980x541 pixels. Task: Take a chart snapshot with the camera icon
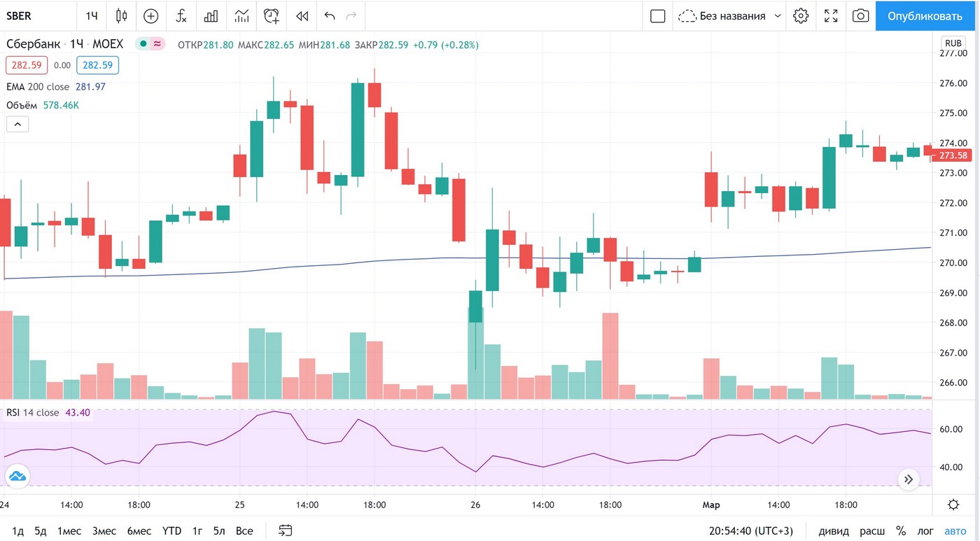coord(860,15)
